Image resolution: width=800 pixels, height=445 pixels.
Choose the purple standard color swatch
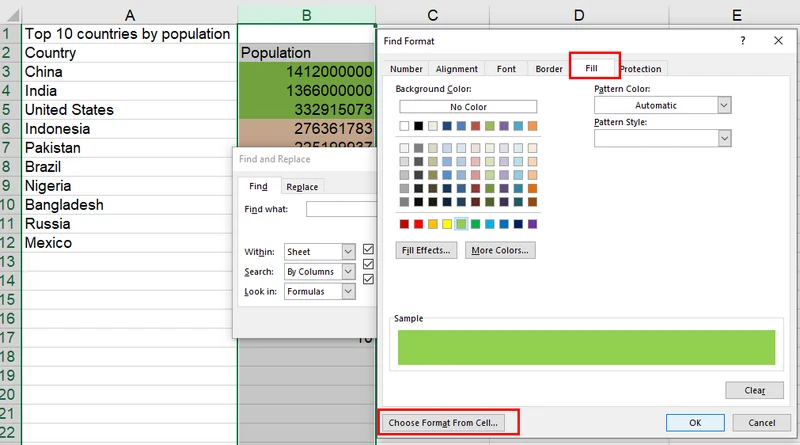pyautogui.click(x=532, y=224)
